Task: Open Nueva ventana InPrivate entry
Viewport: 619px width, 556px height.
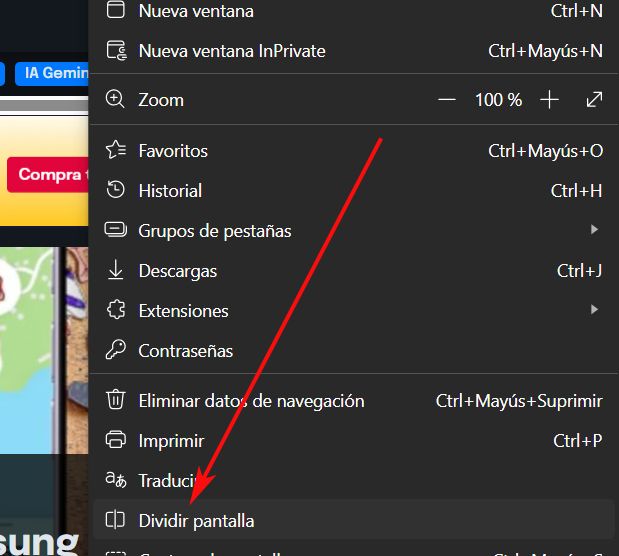Action: 354,51
